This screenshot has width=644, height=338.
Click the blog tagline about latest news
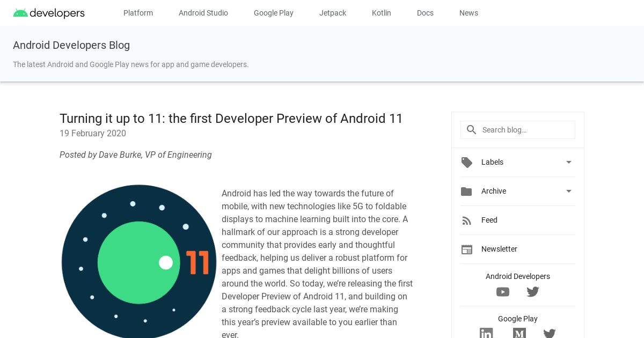(131, 64)
